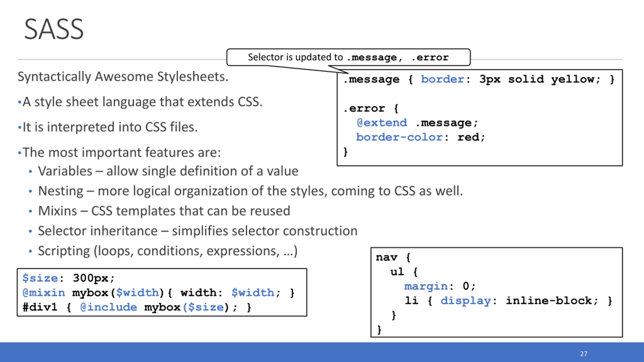Click 'The most important features are:' bullet
Viewport: 644px width, 362px height.
point(122,153)
